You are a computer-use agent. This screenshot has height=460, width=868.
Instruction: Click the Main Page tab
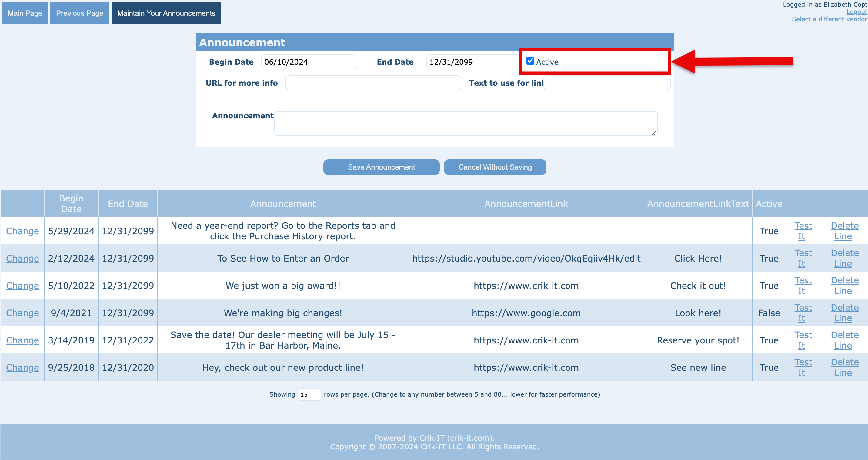tap(25, 13)
